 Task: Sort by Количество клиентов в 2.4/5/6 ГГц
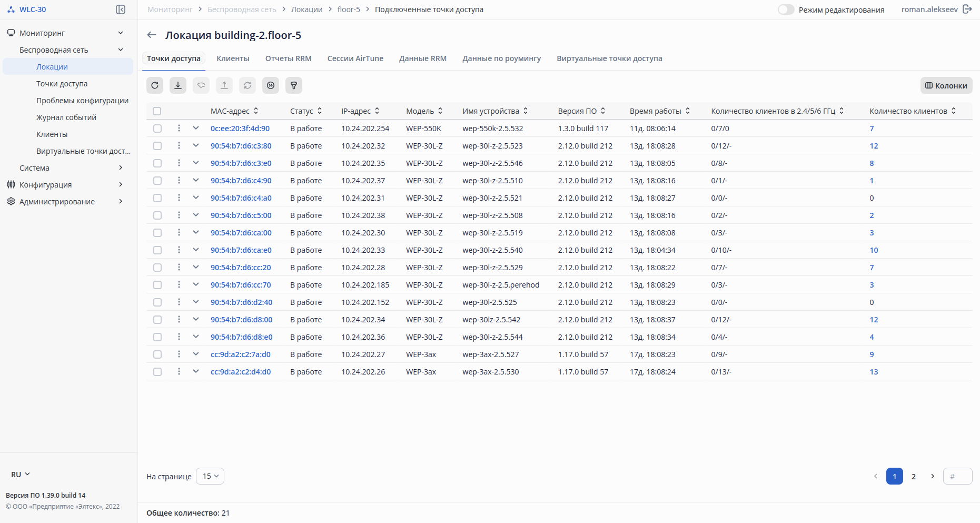coord(842,111)
